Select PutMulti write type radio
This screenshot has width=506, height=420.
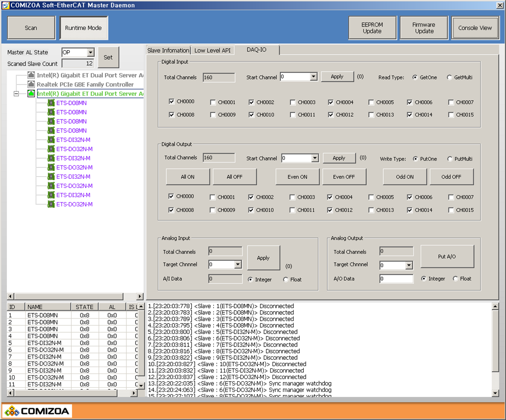[x=449, y=159]
